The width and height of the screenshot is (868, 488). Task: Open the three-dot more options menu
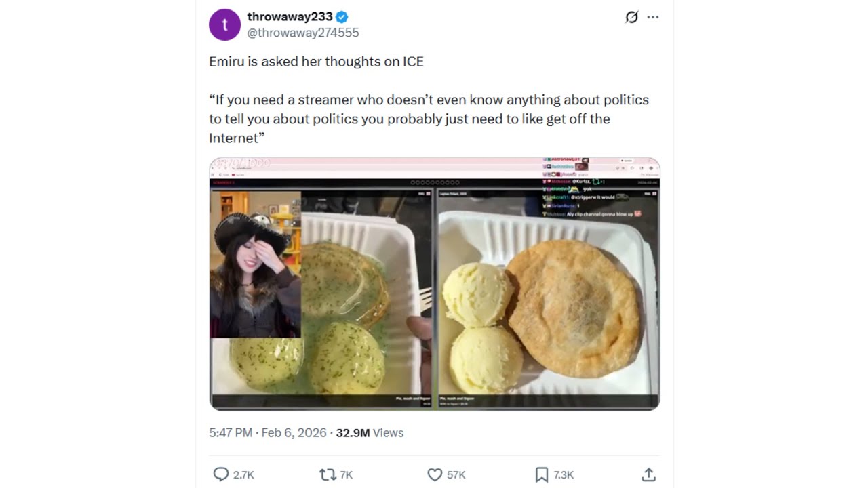(x=653, y=17)
